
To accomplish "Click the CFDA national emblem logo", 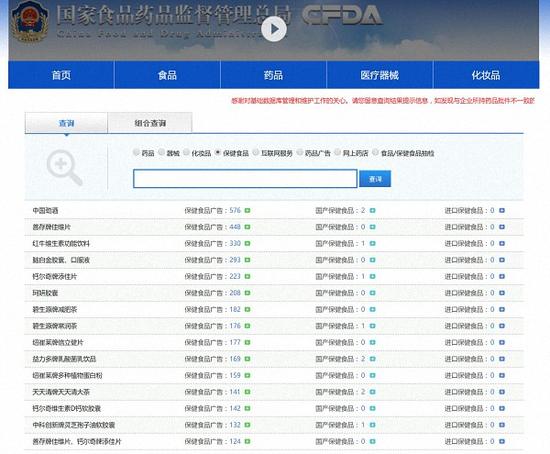I will click(29, 22).
